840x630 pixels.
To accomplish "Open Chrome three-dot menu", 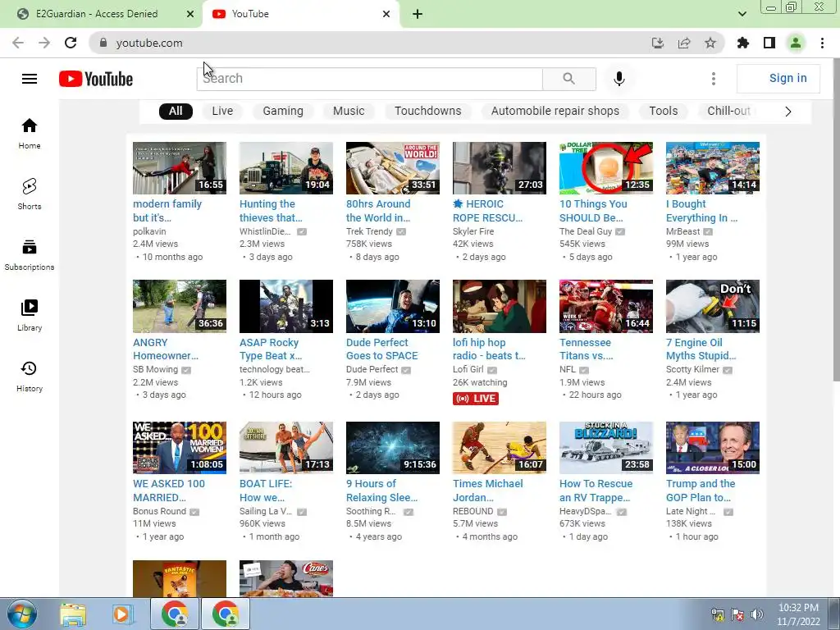I will pos(822,43).
